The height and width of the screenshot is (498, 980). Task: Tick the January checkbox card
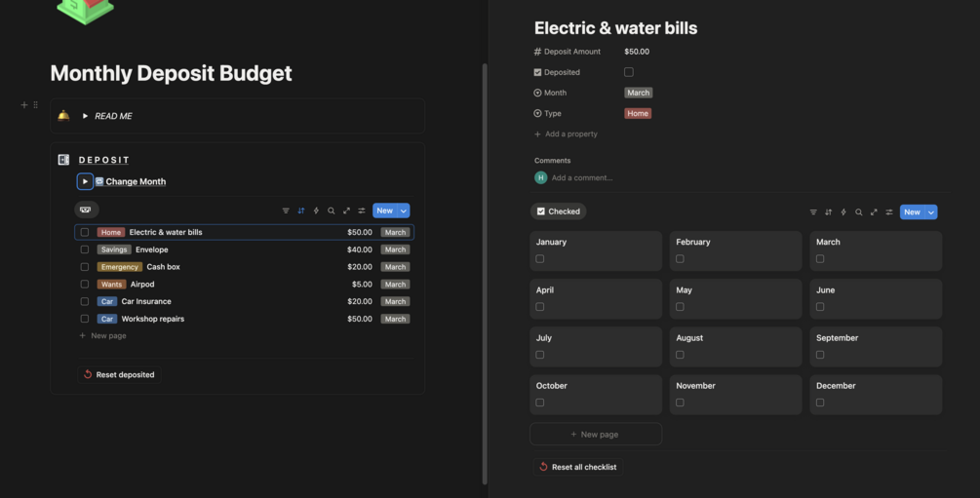[540, 259]
